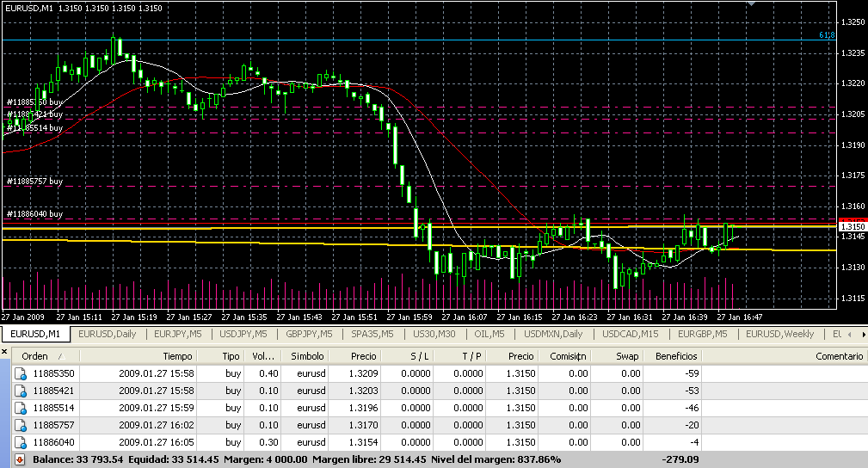Click the Comentario column header
This screenshot has width=868, height=468.
tap(839, 356)
